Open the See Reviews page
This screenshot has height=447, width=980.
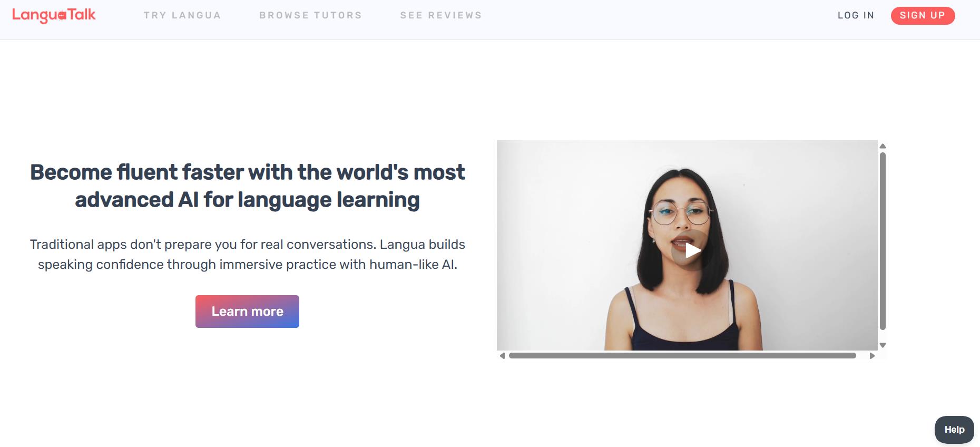(x=441, y=15)
